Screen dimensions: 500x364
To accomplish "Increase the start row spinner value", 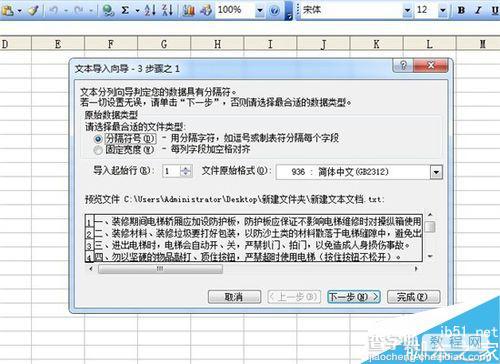I will [186, 168].
